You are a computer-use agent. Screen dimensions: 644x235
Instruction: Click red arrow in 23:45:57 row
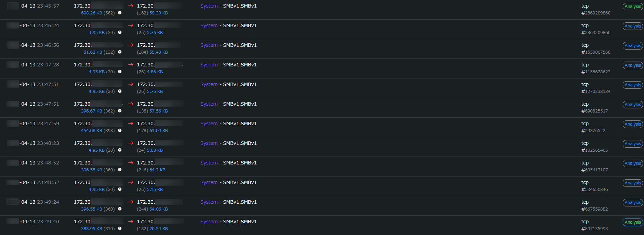click(131, 6)
